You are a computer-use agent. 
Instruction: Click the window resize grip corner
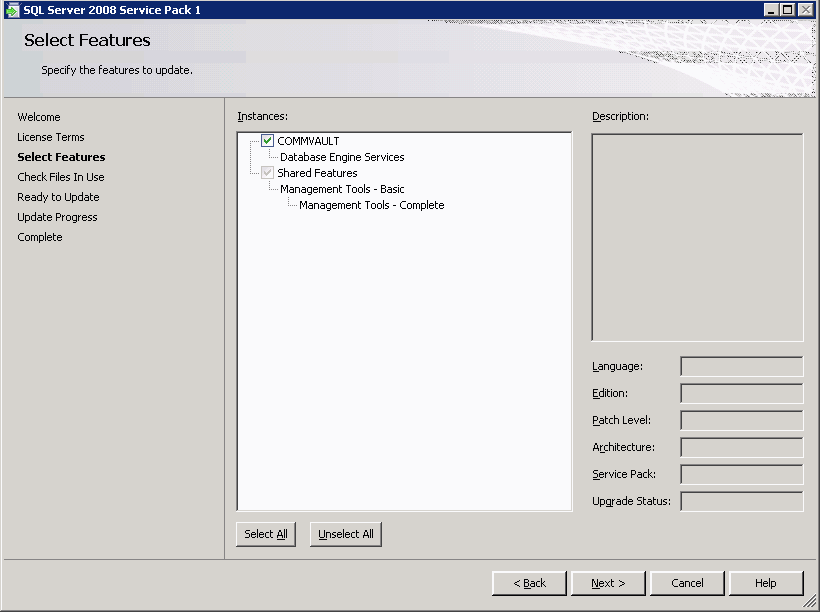click(x=810, y=602)
